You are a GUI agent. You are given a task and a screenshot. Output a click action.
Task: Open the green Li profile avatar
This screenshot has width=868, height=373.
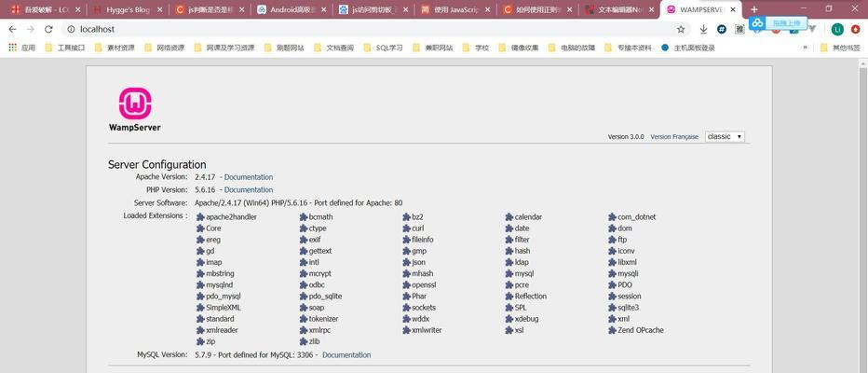click(x=837, y=30)
